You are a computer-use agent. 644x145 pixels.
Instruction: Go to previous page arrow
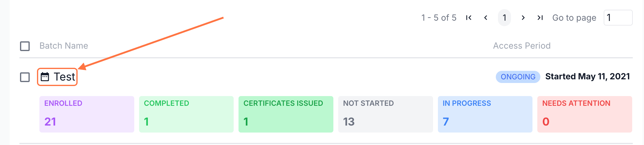486,18
